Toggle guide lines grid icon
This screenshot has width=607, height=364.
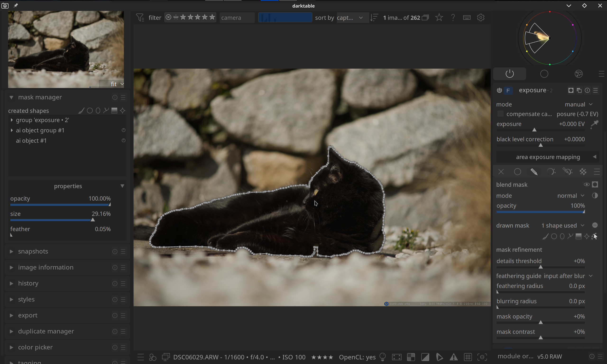(468, 357)
